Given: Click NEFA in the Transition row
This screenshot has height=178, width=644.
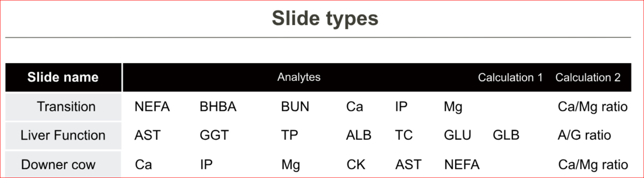Looking at the screenshot, I should coord(152,107).
